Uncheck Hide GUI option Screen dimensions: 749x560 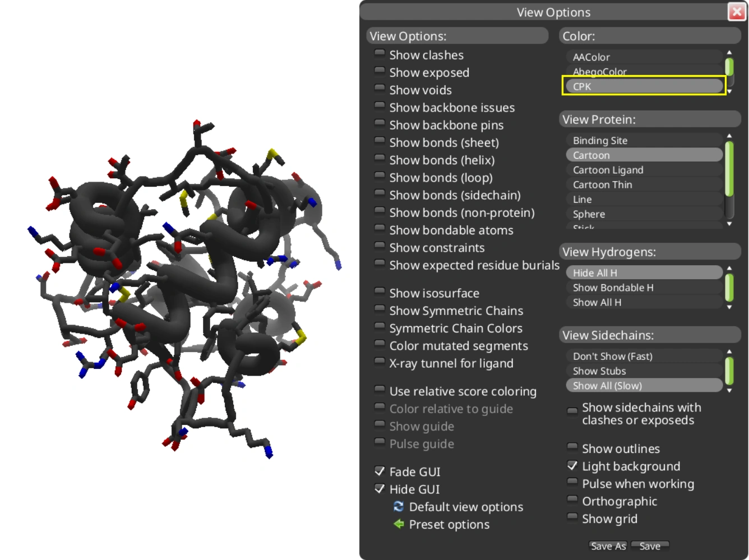pos(380,488)
